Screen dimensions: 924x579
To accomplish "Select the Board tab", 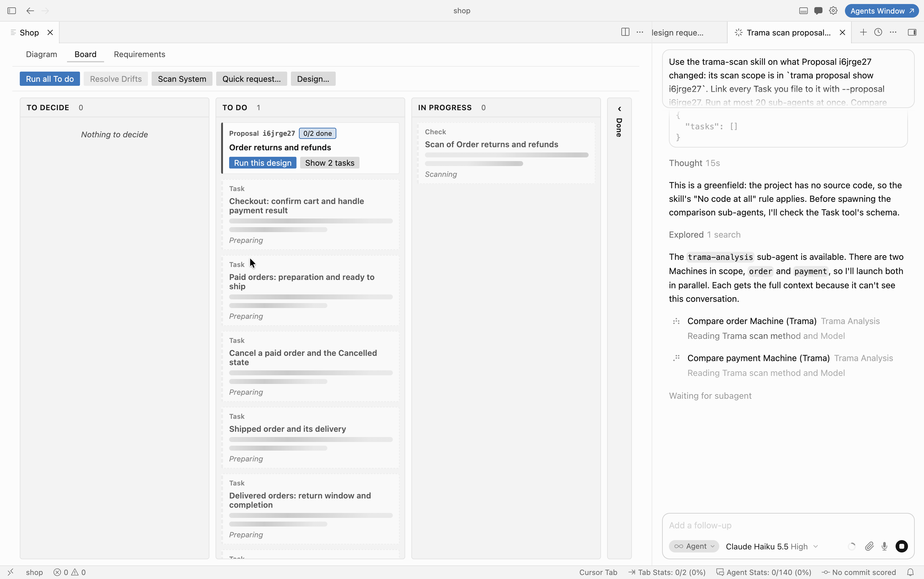I will 86,54.
